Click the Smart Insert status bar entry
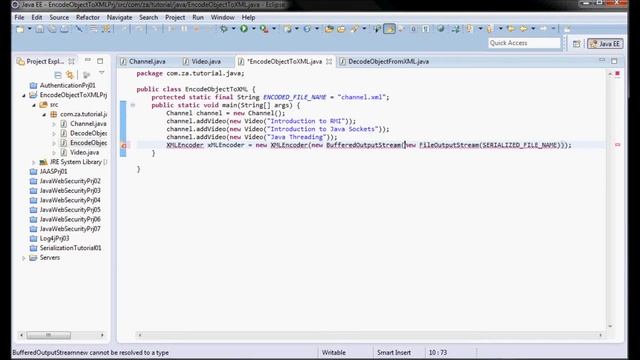This screenshot has width=640, height=360. pyautogui.click(x=394, y=353)
